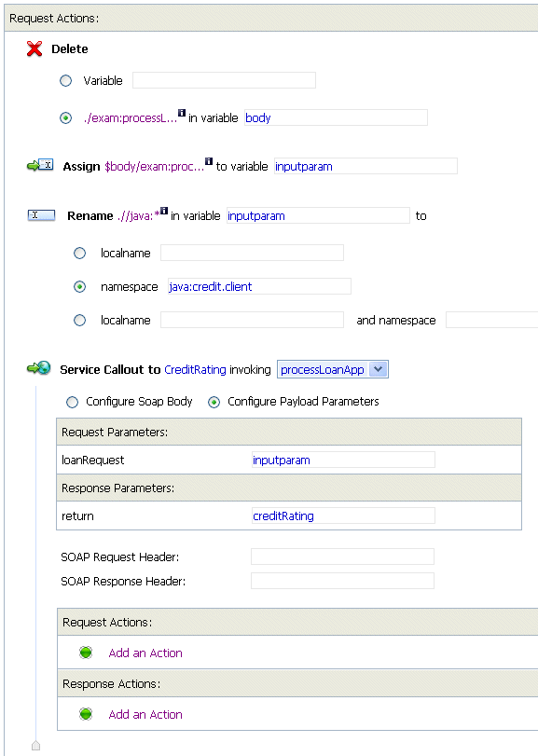Click the Assign action icon
The image size is (538, 756).
pyautogui.click(x=40, y=165)
